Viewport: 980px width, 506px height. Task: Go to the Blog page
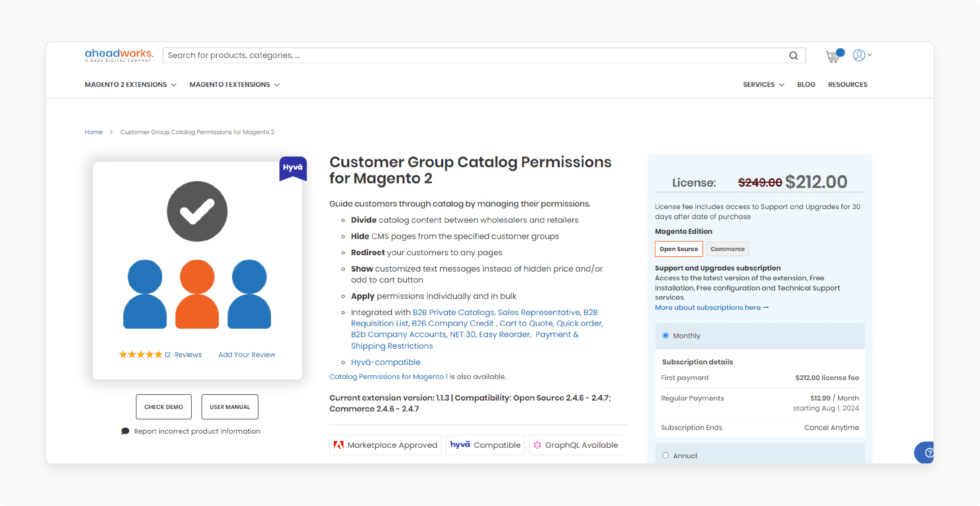(806, 84)
